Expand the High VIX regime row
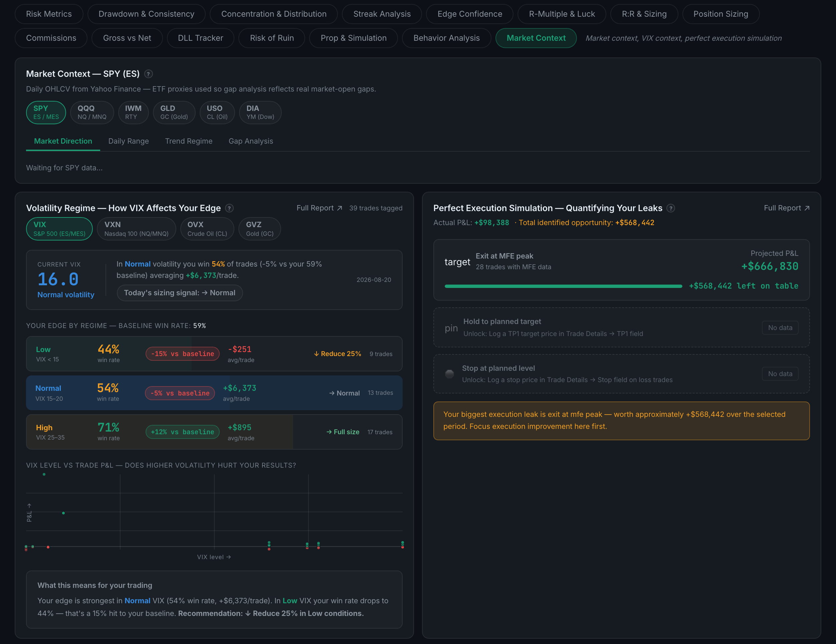Image resolution: width=836 pixels, height=644 pixels. pyautogui.click(x=214, y=432)
